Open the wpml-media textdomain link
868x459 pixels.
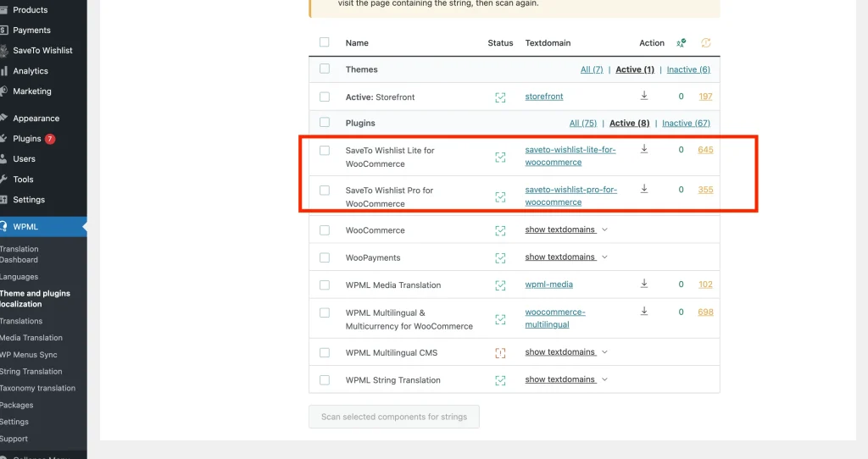[548, 285]
